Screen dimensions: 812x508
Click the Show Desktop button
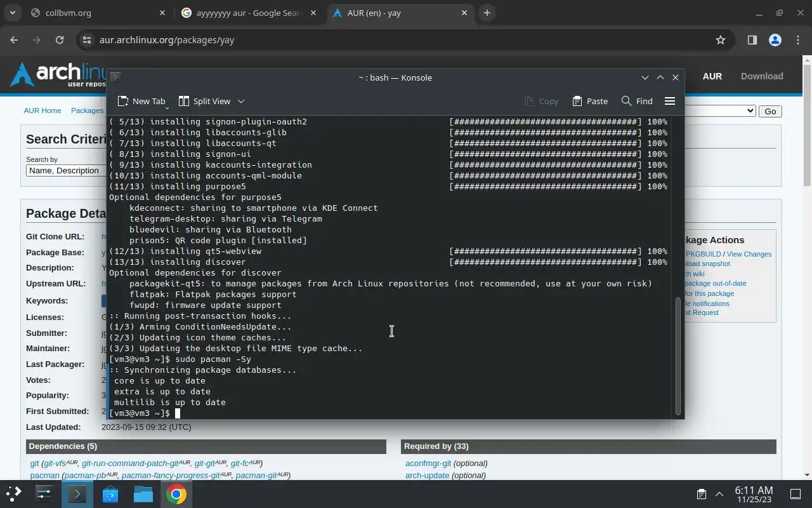pos(795,493)
